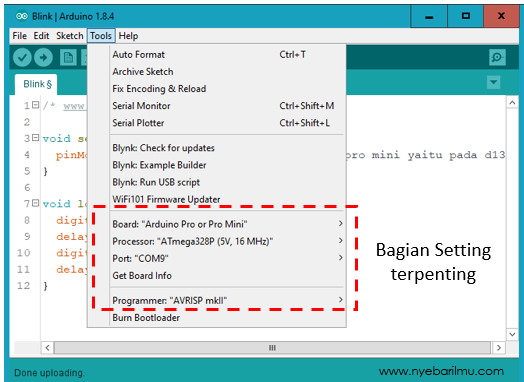Open the File menu
This screenshot has height=382, width=524.
tap(19, 36)
